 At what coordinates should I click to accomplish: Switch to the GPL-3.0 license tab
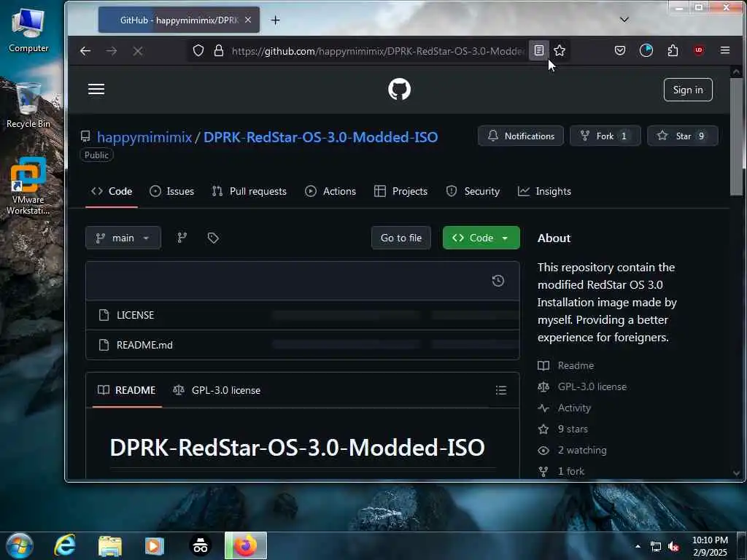tap(217, 390)
